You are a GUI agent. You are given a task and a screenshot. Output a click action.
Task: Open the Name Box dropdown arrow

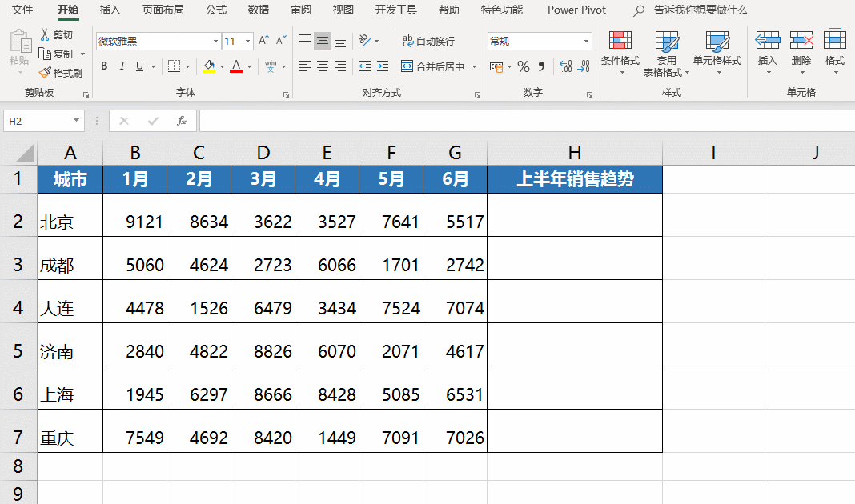coord(76,121)
